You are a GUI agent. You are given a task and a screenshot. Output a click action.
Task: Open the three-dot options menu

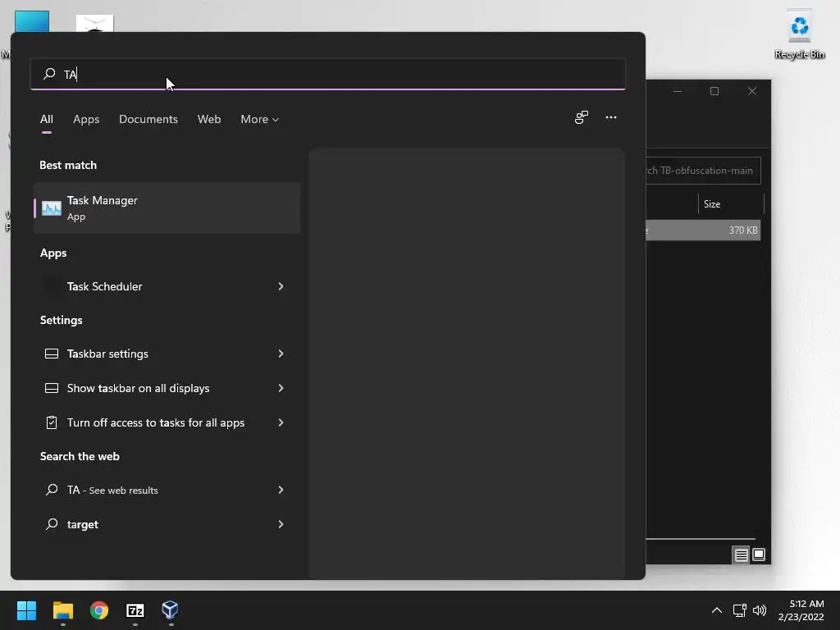[x=610, y=117]
